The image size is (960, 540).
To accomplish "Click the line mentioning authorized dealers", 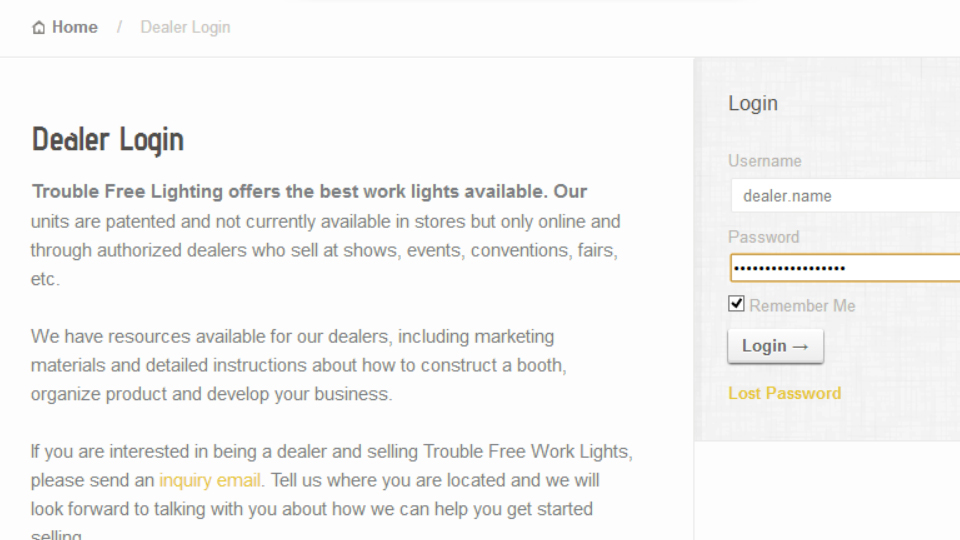I will click(324, 250).
